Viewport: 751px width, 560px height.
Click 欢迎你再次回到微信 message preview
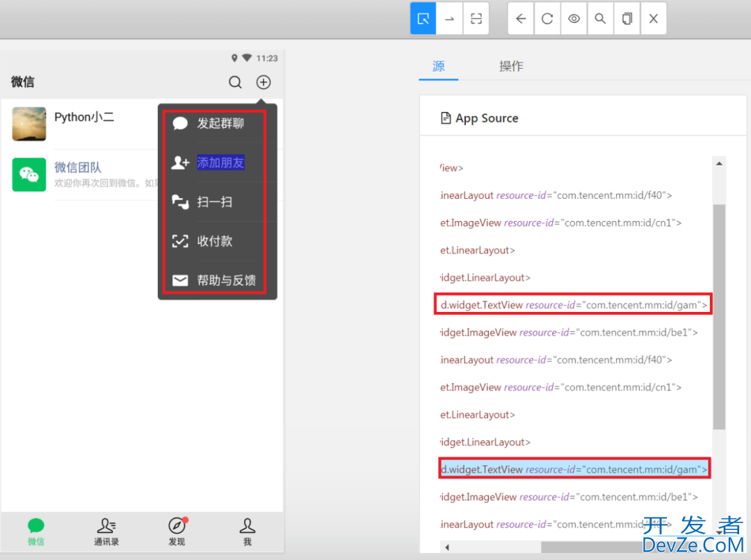106,183
